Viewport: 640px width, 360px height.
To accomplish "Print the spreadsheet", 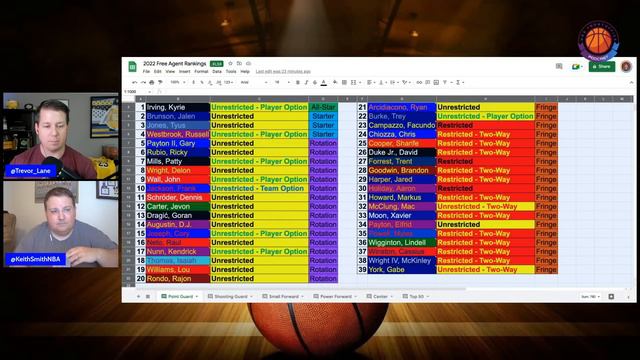I will [152, 82].
